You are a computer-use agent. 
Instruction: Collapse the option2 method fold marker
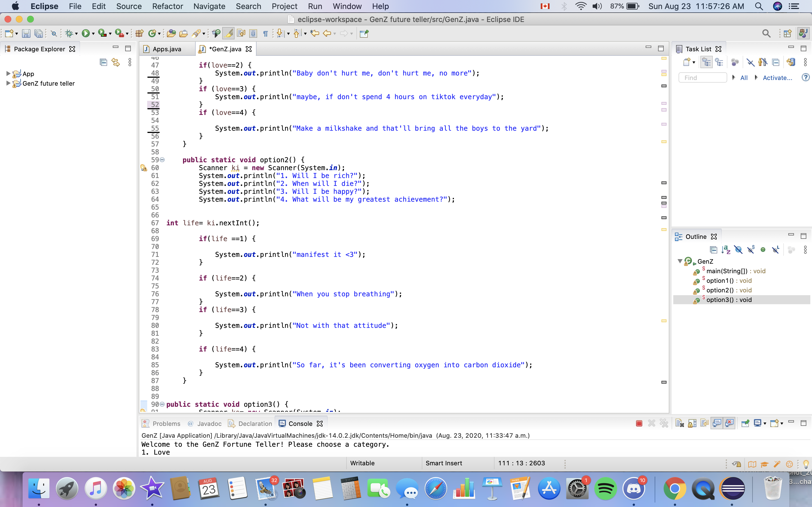[x=162, y=160]
